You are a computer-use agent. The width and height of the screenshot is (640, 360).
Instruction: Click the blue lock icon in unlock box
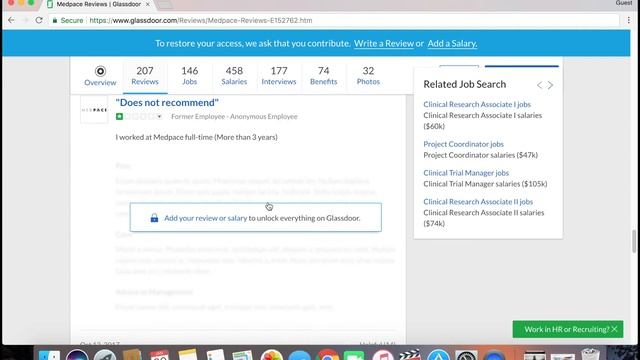tap(154, 218)
